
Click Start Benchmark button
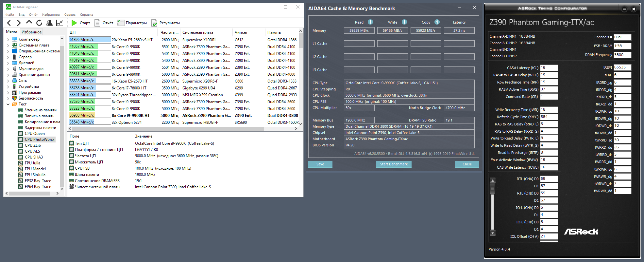(x=394, y=164)
